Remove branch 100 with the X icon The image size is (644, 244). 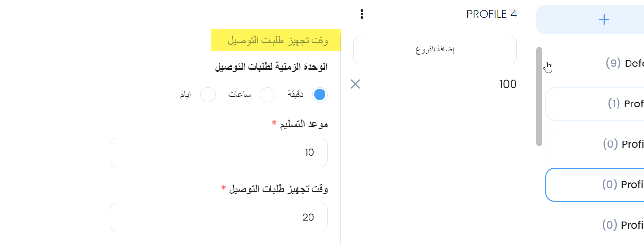click(355, 84)
